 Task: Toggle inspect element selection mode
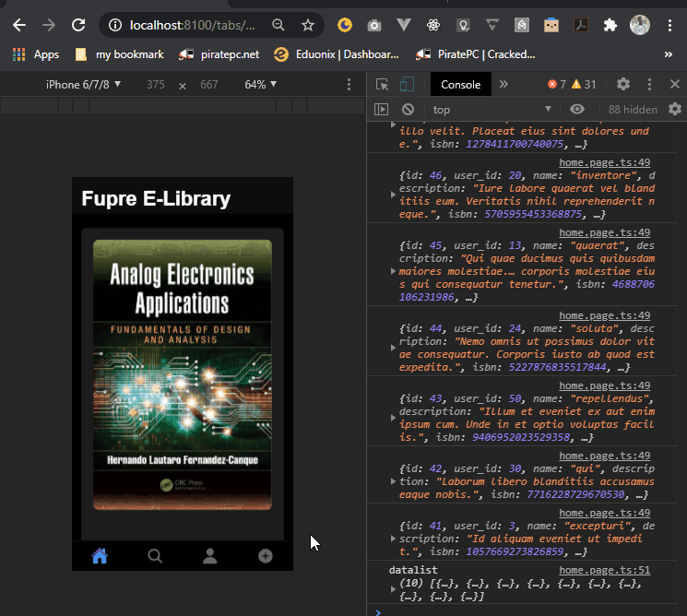point(382,85)
